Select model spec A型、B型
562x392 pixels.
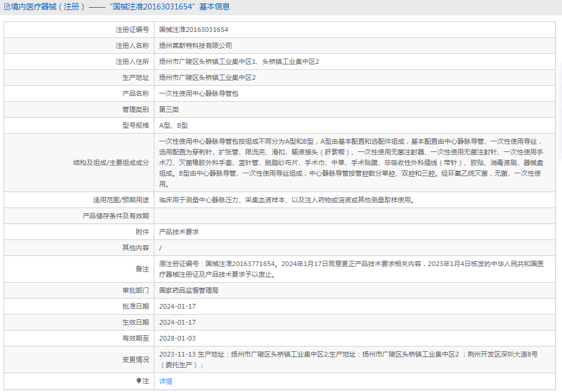click(x=173, y=125)
